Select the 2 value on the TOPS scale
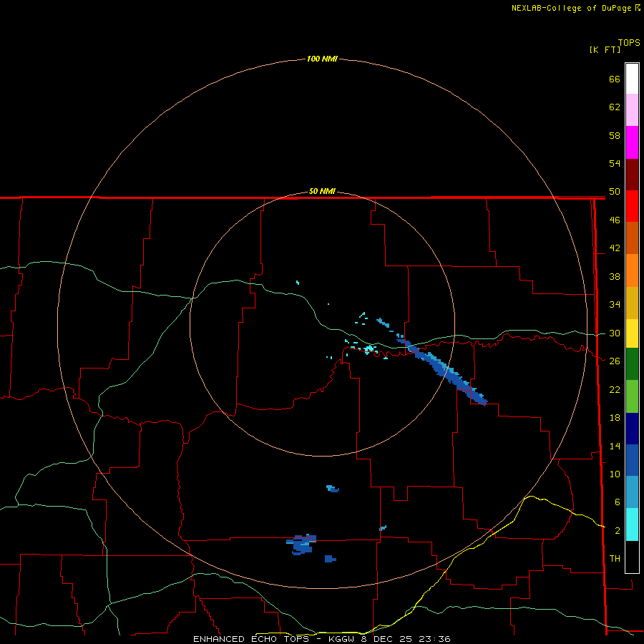 click(618, 531)
